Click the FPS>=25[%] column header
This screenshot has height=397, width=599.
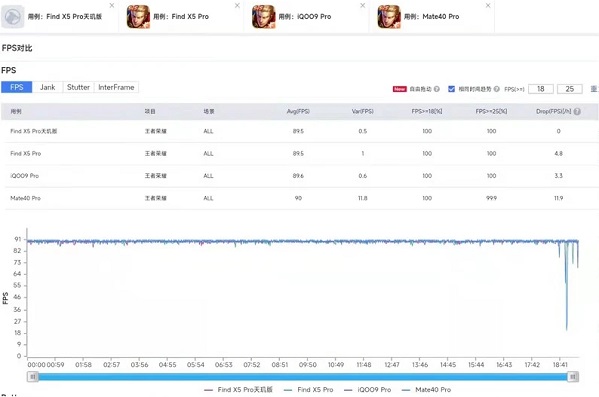491,111
